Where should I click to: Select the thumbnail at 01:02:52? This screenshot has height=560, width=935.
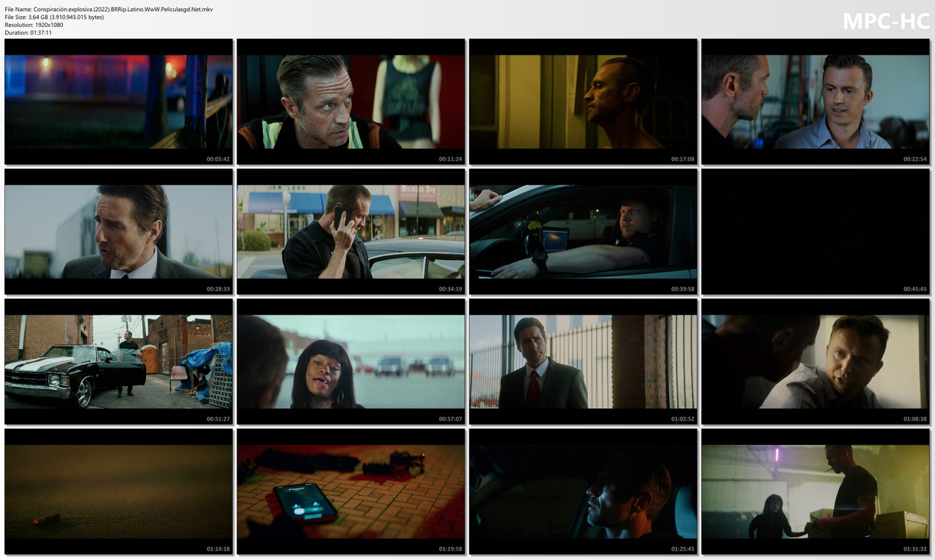[583, 361]
